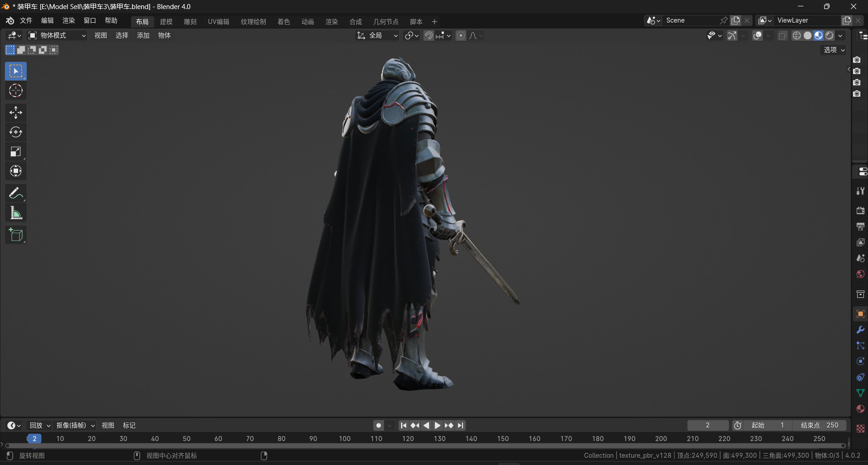This screenshot has height=465, width=868.
Task: Open the object mode dropdown
Action: click(57, 36)
